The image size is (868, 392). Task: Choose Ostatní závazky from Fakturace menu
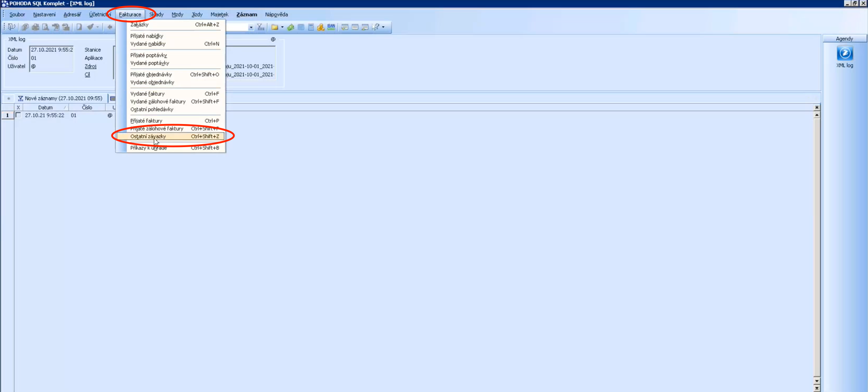(170, 136)
